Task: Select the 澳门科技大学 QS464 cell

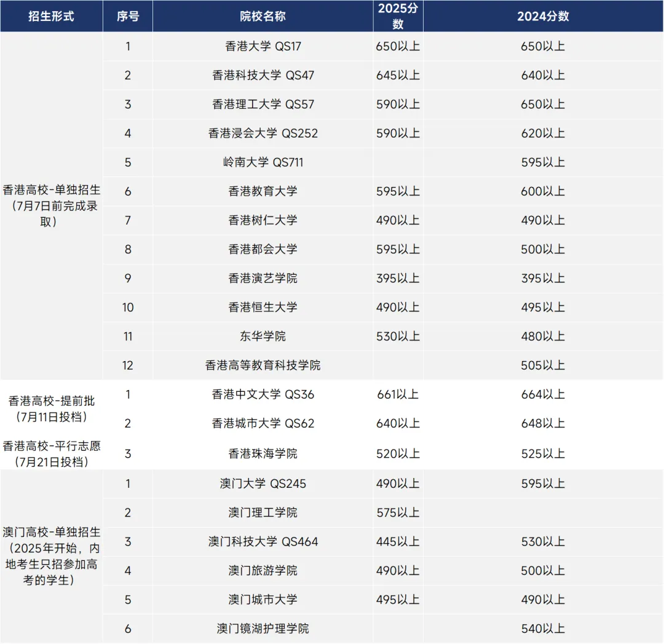Action: [263, 542]
